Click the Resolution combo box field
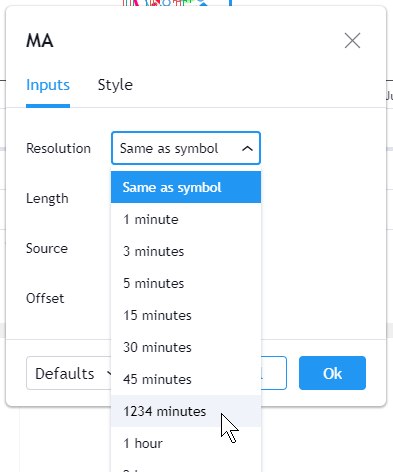Viewport: 393px width, 472px height. 186,148
